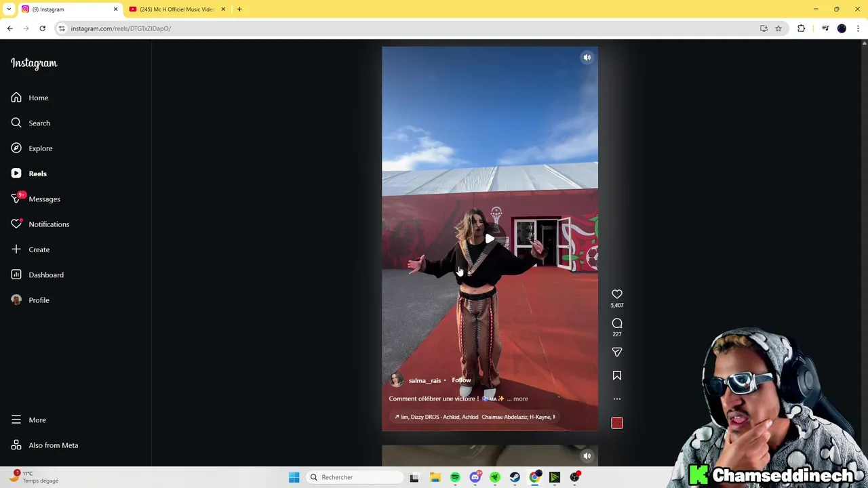Open the Windows Start menu
The width and height of the screenshot is (868, 488).
pyautogui.click(x=294, y=477)
